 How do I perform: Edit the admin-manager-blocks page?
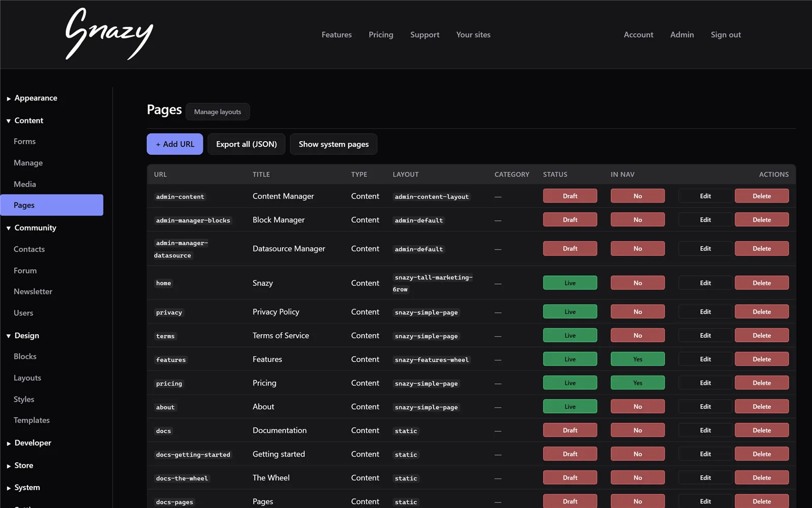pos(705,220)
